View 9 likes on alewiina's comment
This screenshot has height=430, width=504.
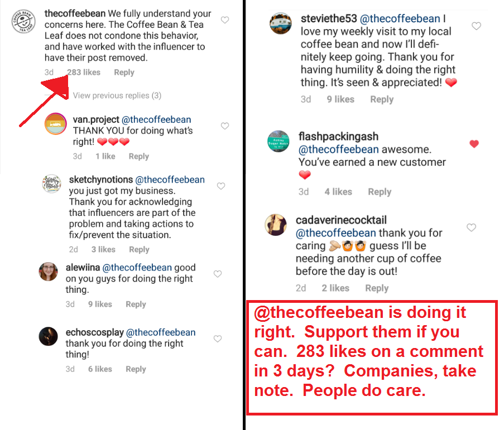click(100, 305)
